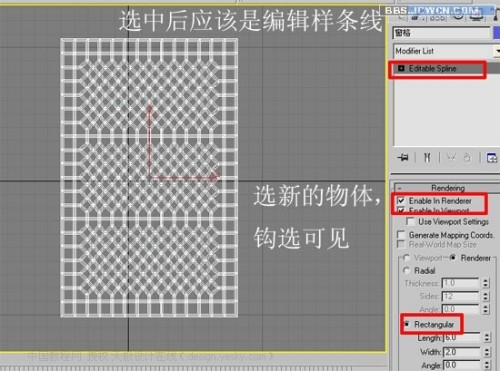Click the Radial Angle value field
500x371 pixels.
tap(460, 309)
